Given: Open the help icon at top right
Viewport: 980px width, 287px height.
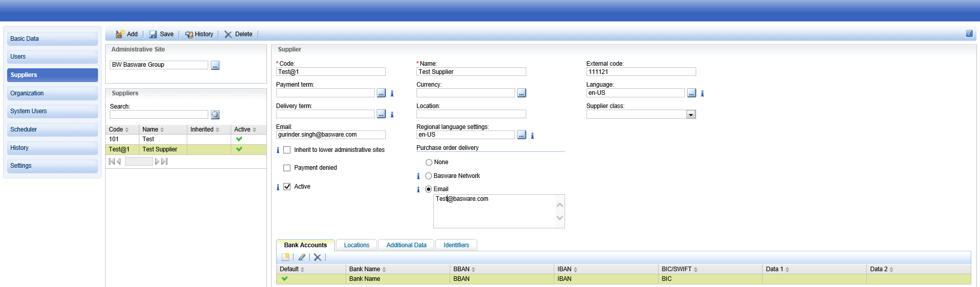Looking at the screenshot, I should (969, 34).
